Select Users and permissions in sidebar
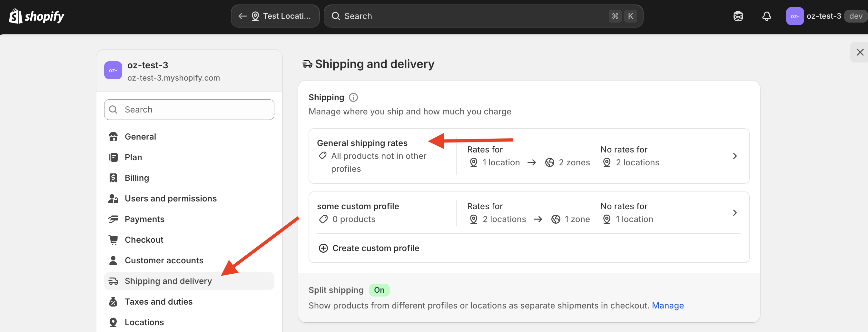This screenshot has height=332, width=868. click(171, 199)
